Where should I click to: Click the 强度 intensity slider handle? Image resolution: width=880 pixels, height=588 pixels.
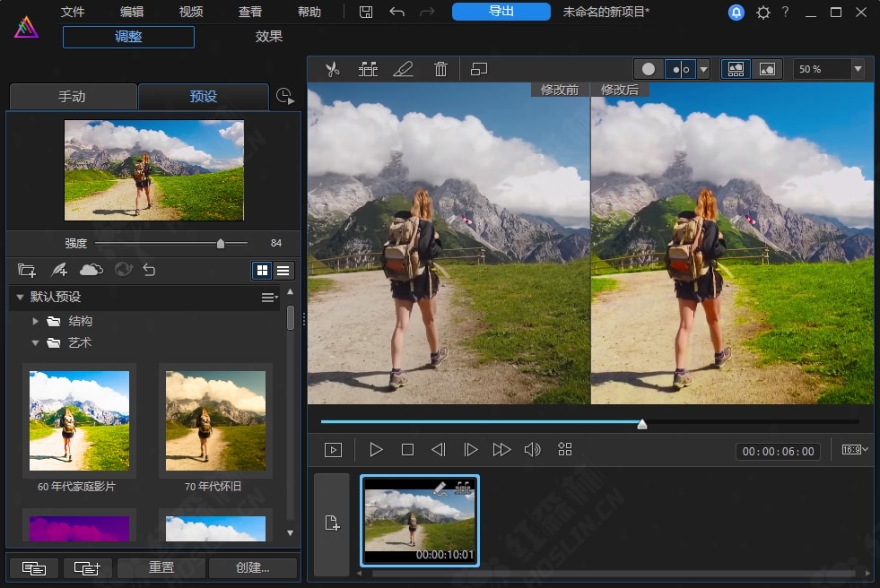pyautogui.click(x=221, y=243)
